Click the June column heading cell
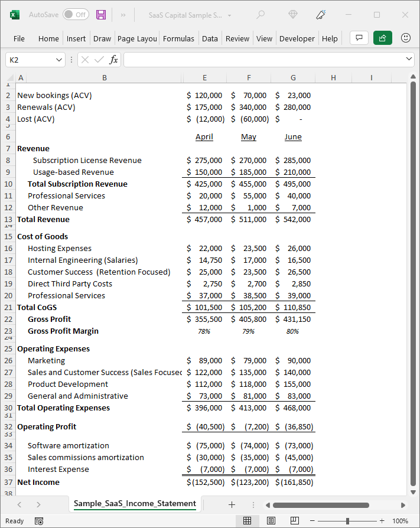The image size is (420, 528). [x=293, y=136]
